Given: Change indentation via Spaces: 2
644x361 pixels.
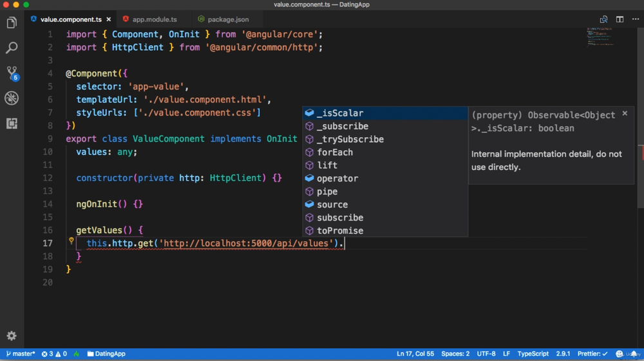Looking at the screenshot, I should tap(455, 354).
